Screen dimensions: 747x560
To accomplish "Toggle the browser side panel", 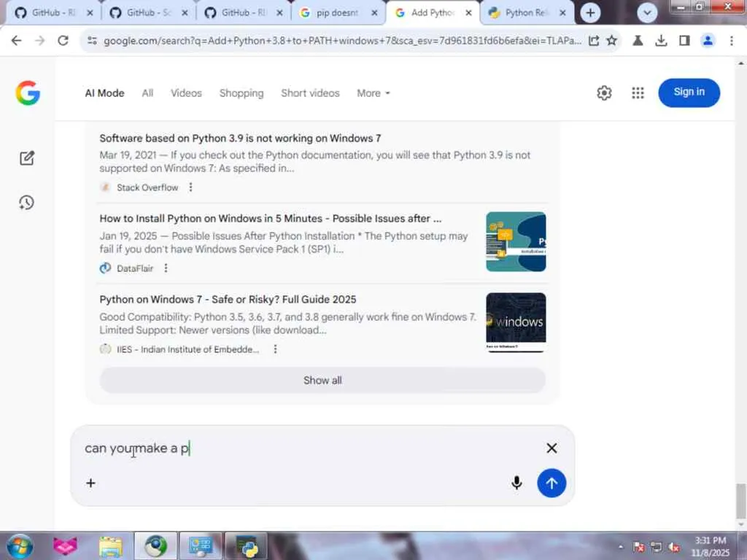I will point(684,41).
